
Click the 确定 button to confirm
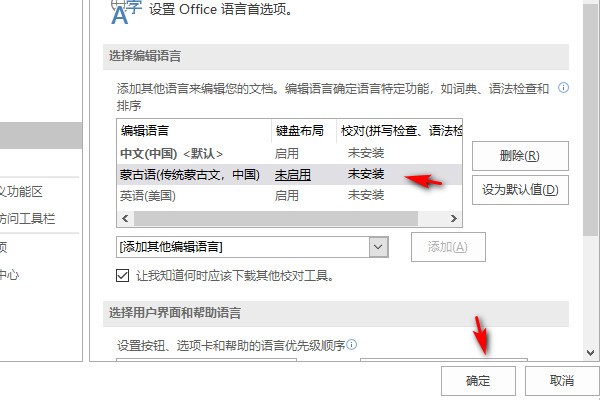click(x=478, y=381)
